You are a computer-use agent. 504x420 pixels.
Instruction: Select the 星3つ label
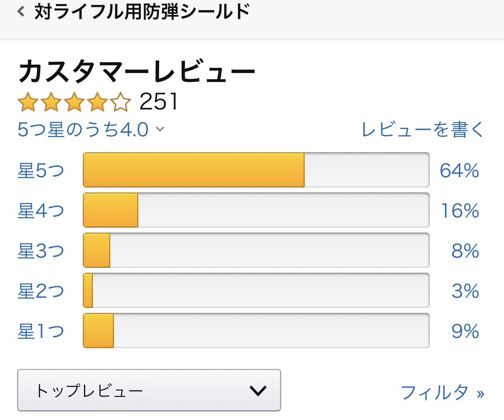[41, 251]
